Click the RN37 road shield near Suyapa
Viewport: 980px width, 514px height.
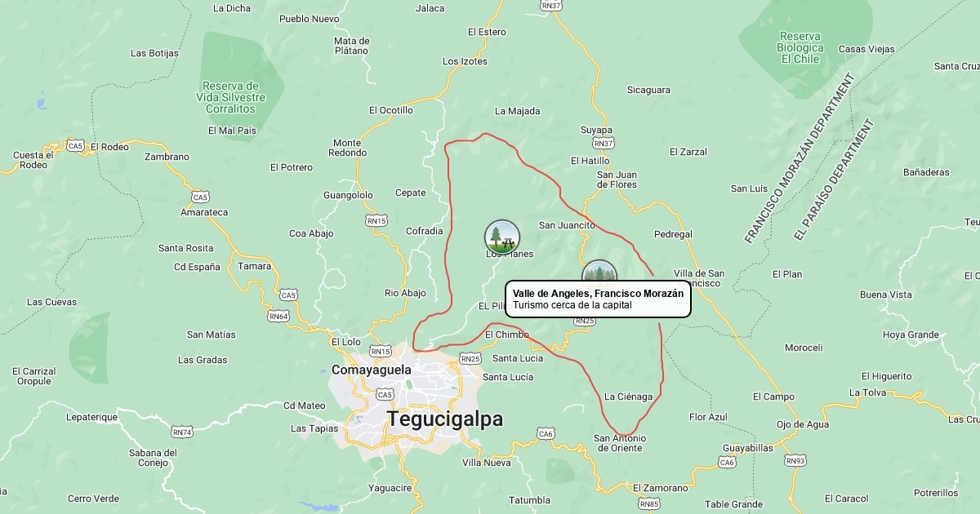(604, 144)
